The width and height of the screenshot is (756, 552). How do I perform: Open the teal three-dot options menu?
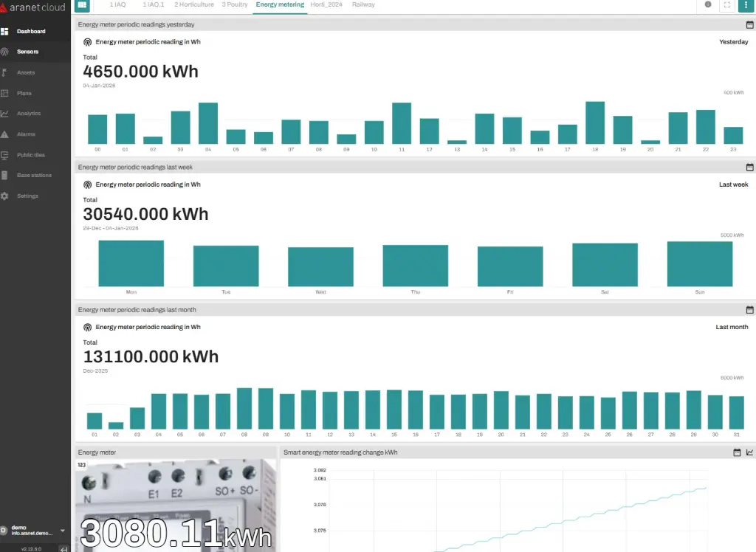[x=746, y=6]
